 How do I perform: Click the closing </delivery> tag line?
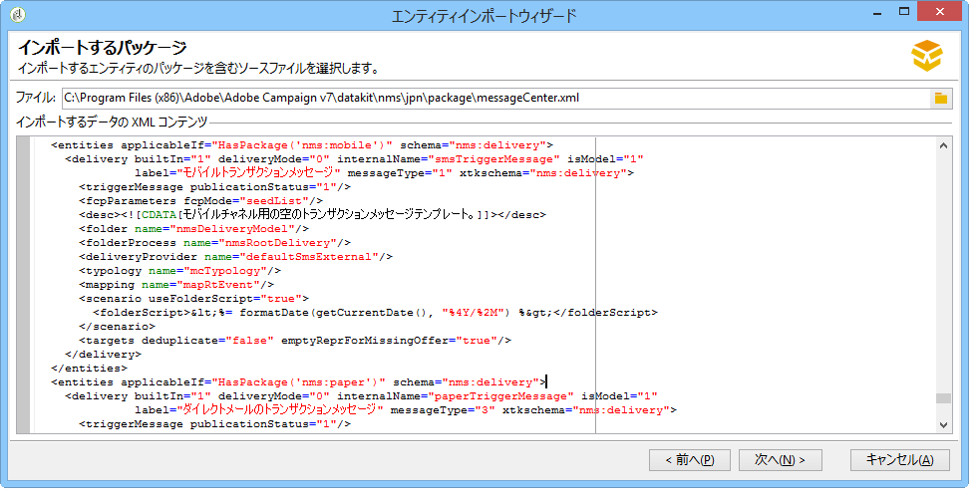103,355
